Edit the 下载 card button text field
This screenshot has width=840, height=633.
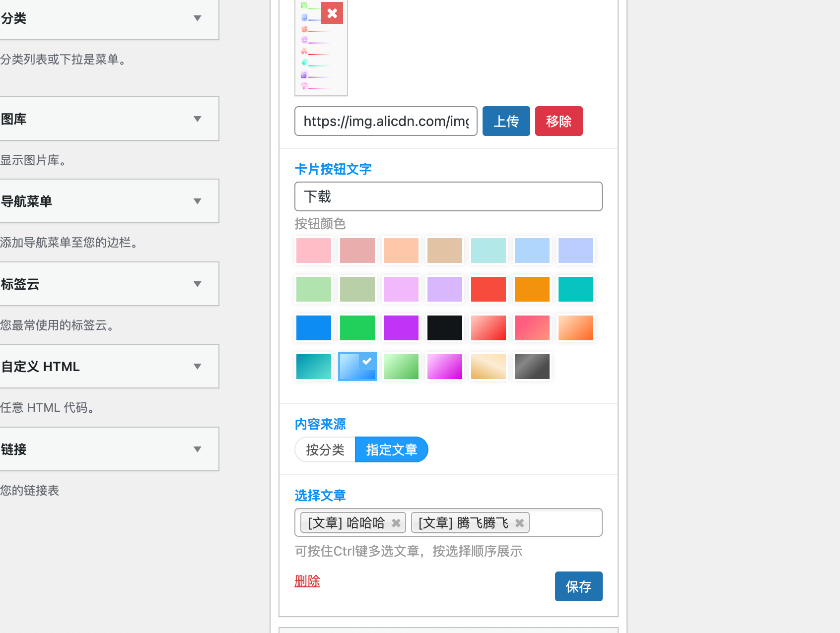(x=448, y=196)
